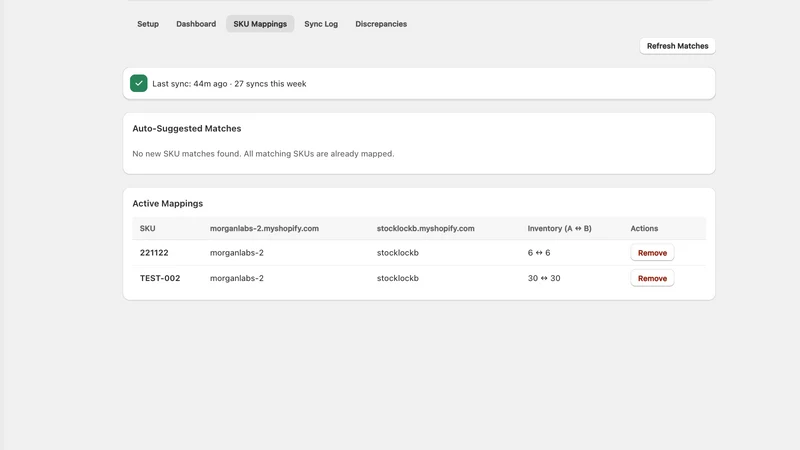Click the Inventory (A ↔ B) column header

(559, 229)
